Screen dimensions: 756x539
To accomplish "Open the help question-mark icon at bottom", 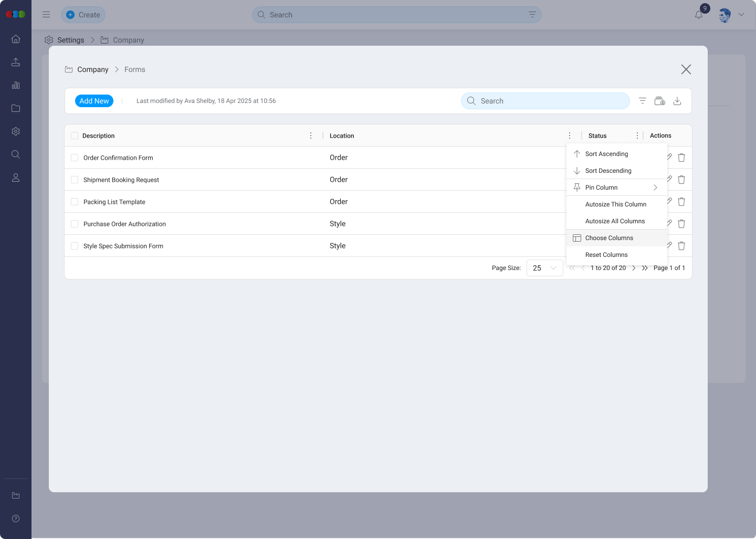I will tap(16, 519).
